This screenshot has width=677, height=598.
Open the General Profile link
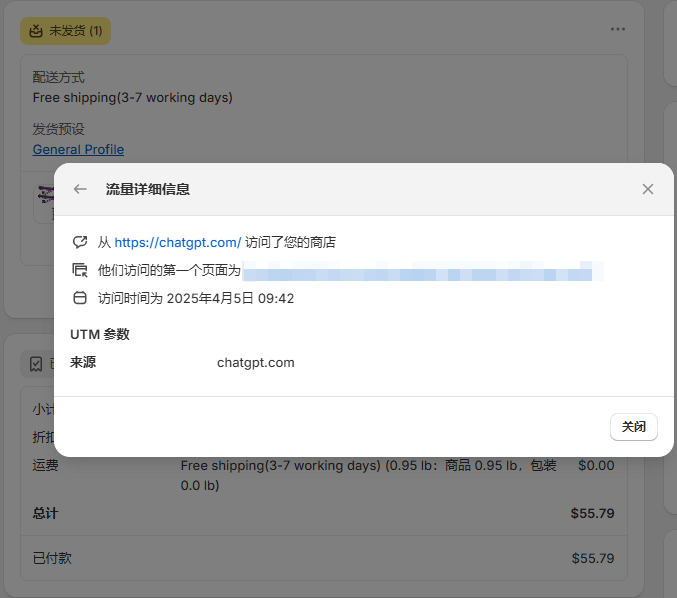coord(78,149)
